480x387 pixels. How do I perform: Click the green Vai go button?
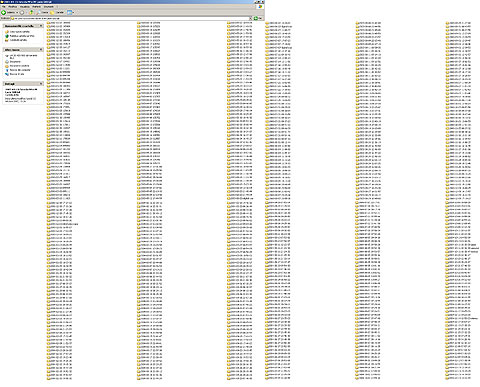(x=258, y=18)
